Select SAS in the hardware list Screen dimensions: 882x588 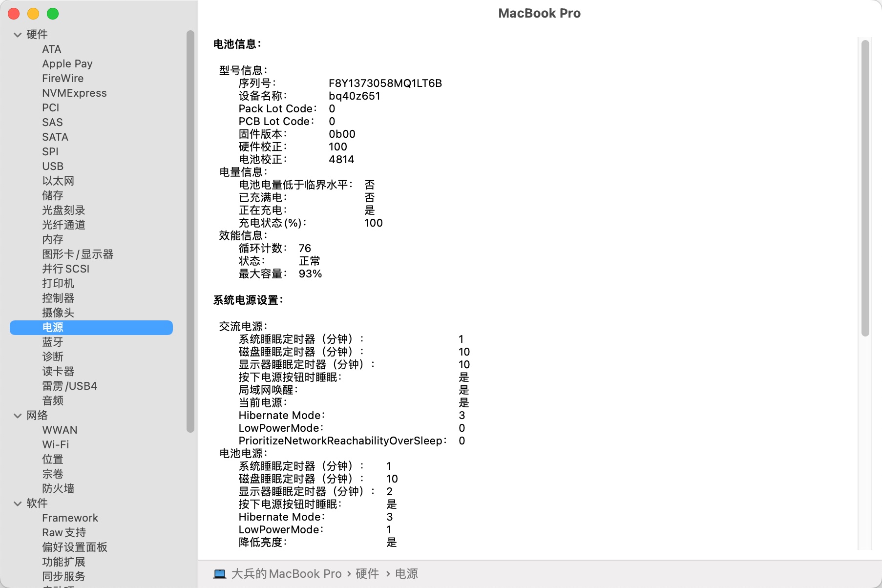click(x=52, y=123)
